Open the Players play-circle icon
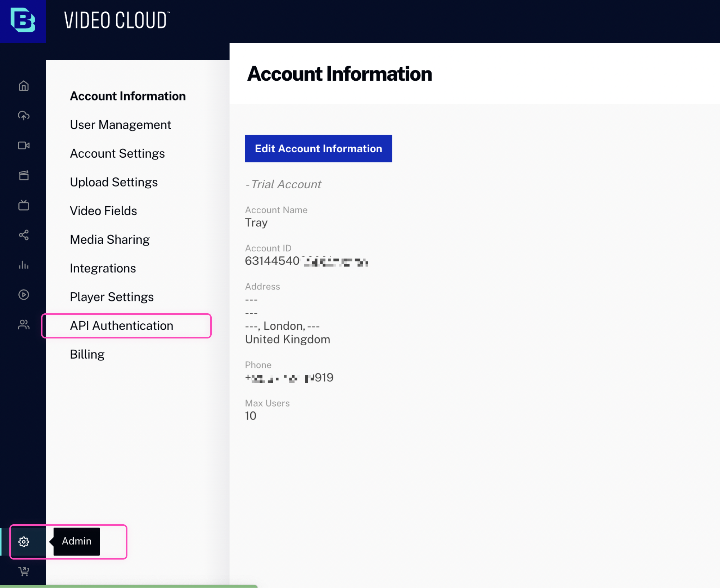 (x=23, y=295)
